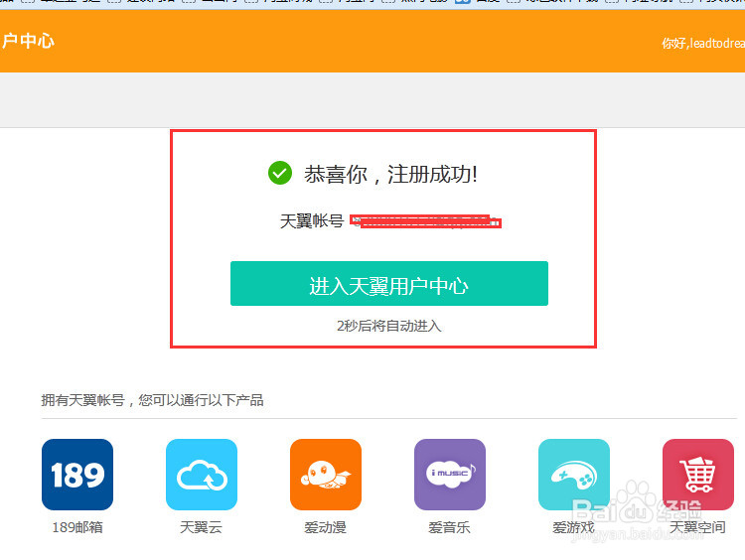The height and width of the screenshot is (560, 745).
Task: Open the 189邮箱 product icon
Action: click(x=77, y=474)
